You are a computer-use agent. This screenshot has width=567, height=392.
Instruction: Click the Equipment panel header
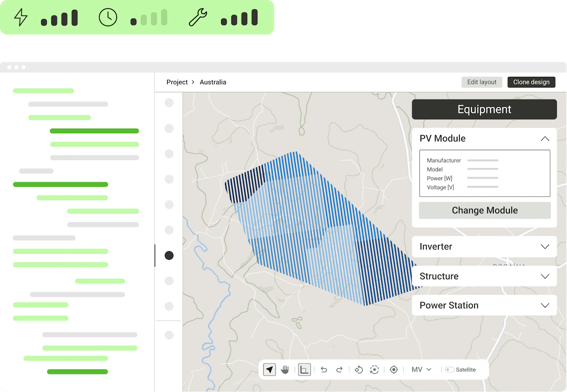click(484, 110)
